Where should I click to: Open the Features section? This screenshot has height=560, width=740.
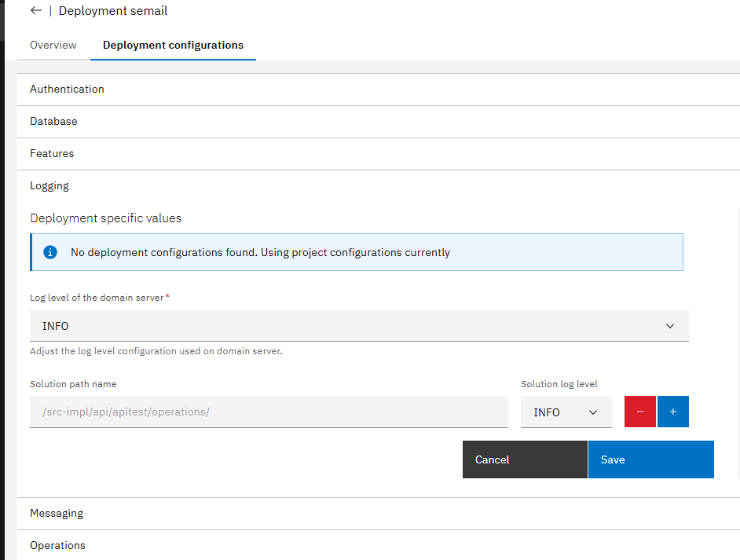click(x=52, y=154)
